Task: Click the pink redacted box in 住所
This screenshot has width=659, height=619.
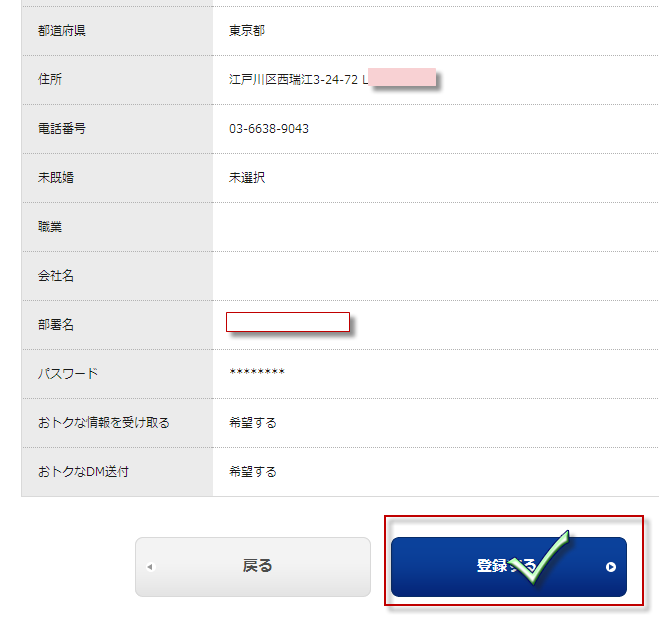Action: (x=402, y=77)
